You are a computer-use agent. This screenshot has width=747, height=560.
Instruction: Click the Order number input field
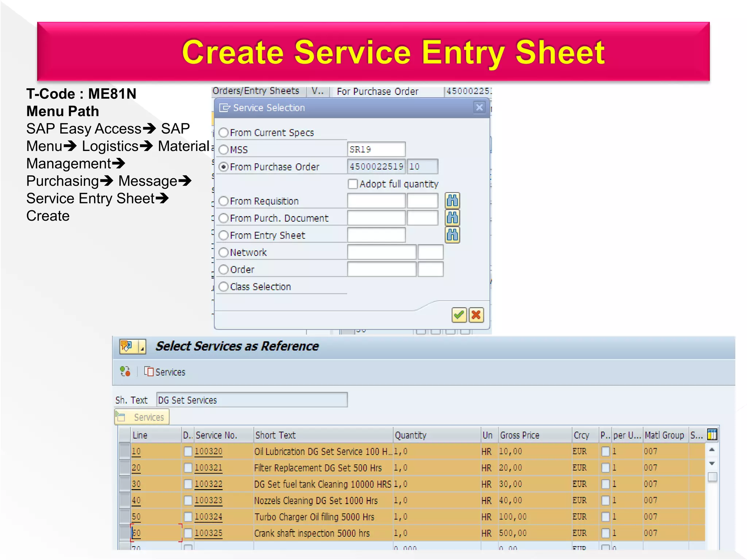382,269
